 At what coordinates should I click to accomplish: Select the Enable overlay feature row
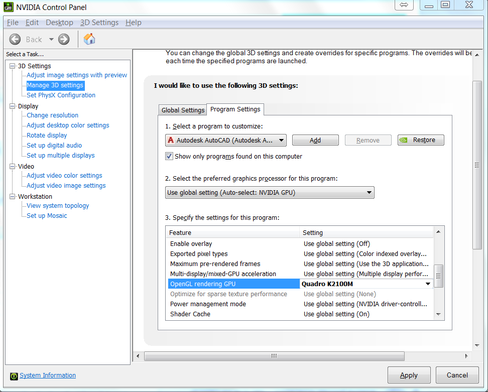300,244
